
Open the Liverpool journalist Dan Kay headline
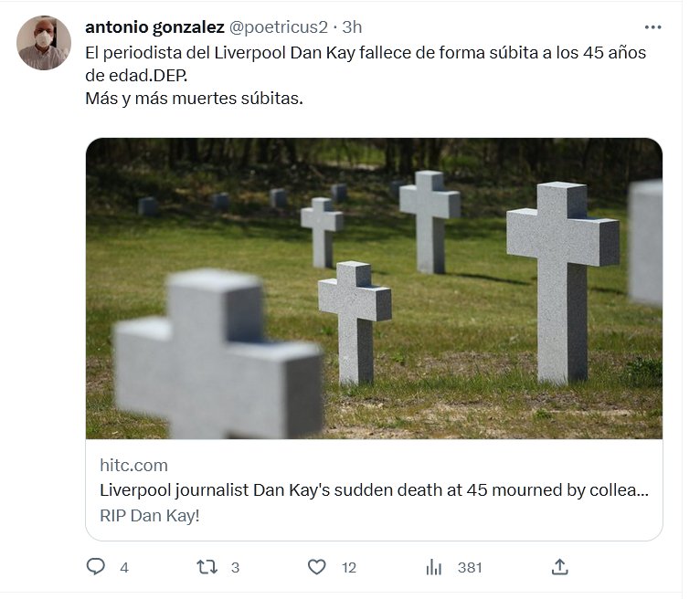[x=374, y=490]
